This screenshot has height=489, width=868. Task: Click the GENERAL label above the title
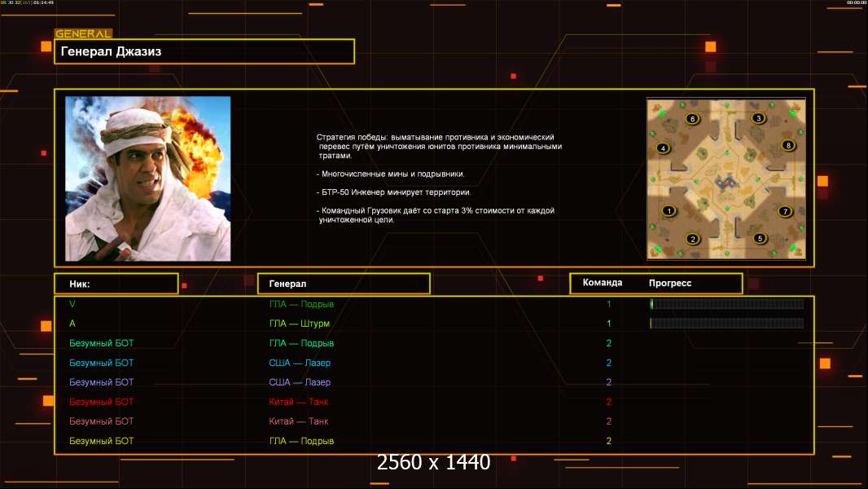[x=83, y=34]
